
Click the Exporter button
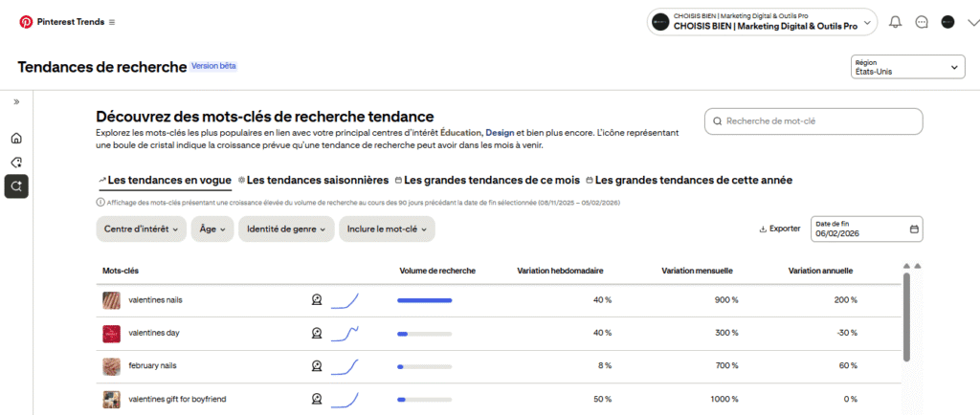(x=779, y=229)
